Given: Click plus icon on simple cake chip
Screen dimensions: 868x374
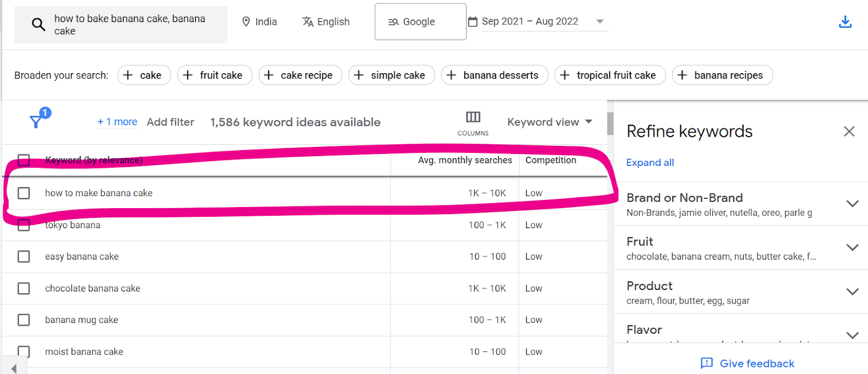Looking at the screenshot, I should [x=359, y=75].
